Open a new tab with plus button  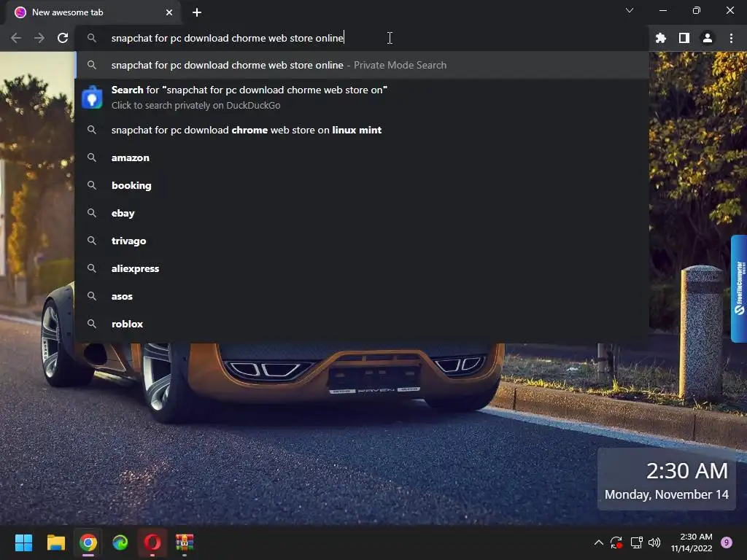coord(197,12)
